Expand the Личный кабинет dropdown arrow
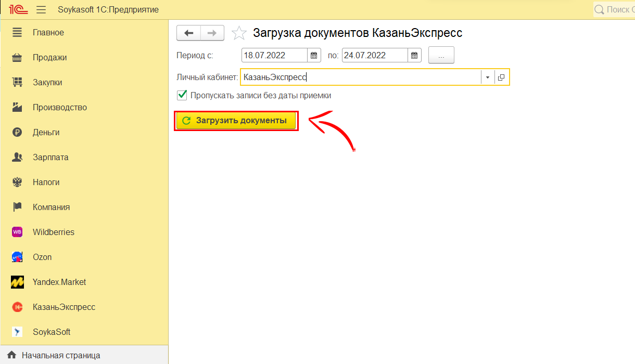This screenshot has height=364, width=635. tap(488, 77)
